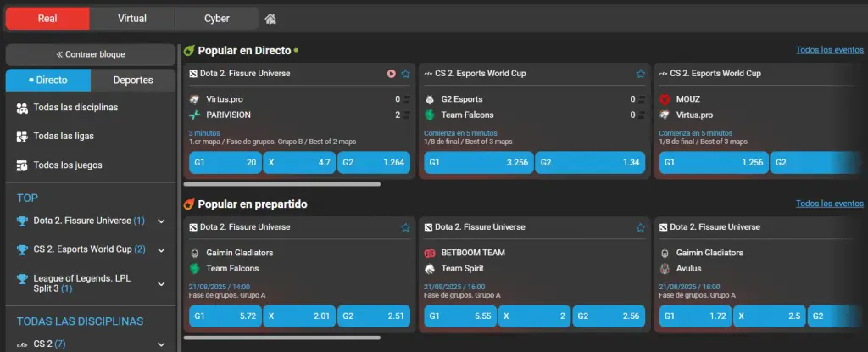The width and height of the screenshot is (868, 352).
Task: Open live stream icon on Virtus.pro match
Action: tap(392, 74)
